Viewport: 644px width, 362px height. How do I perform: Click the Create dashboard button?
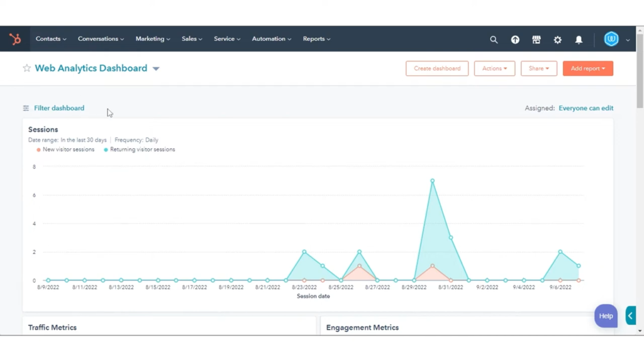click(436, 68)
